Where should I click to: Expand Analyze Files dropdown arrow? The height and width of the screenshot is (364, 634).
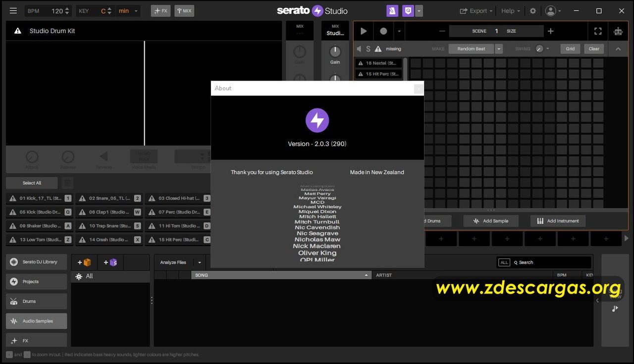200,262
